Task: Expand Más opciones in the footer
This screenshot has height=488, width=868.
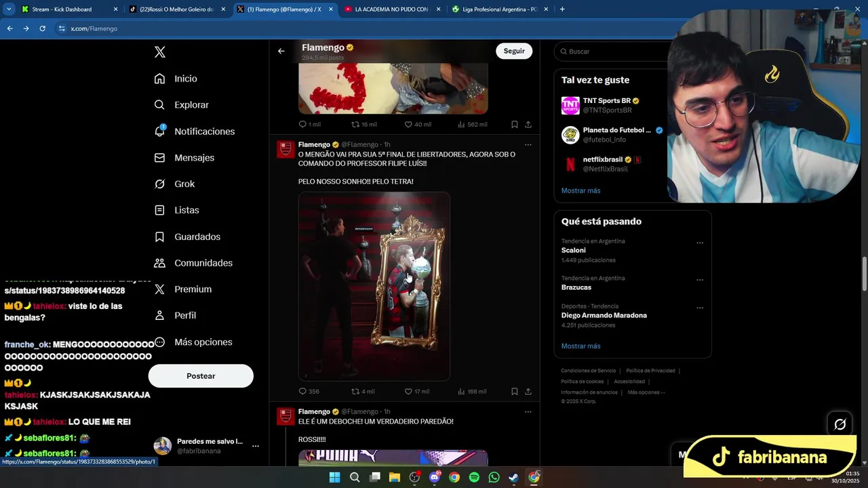Action: [x=645, y=392]
